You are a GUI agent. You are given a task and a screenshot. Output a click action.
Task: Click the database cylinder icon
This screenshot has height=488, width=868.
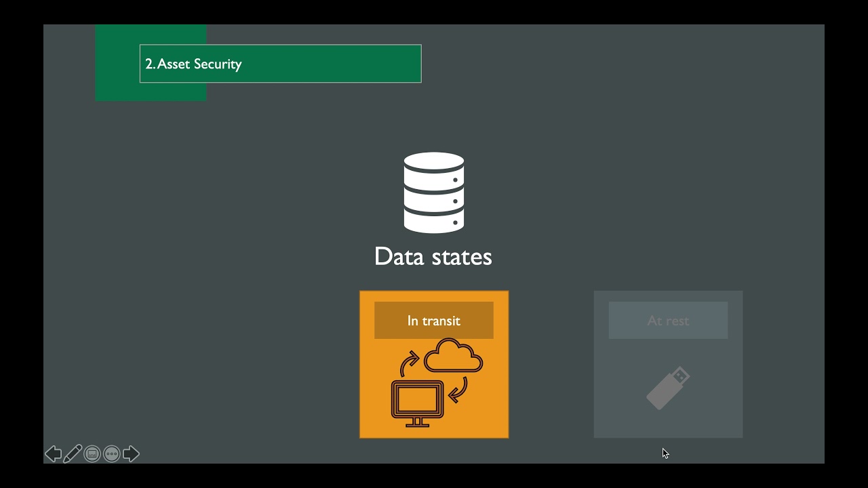(x=434, y=192)
